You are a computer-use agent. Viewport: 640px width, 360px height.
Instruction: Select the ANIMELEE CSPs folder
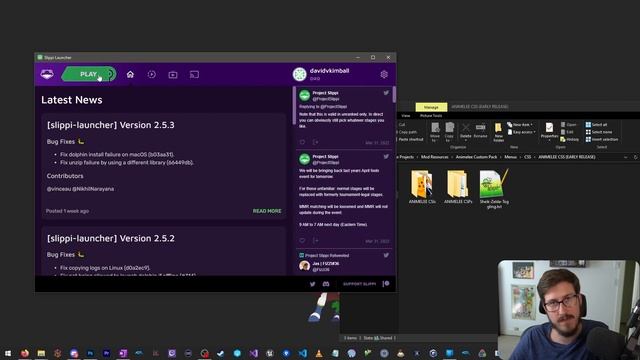coord(458,187)
